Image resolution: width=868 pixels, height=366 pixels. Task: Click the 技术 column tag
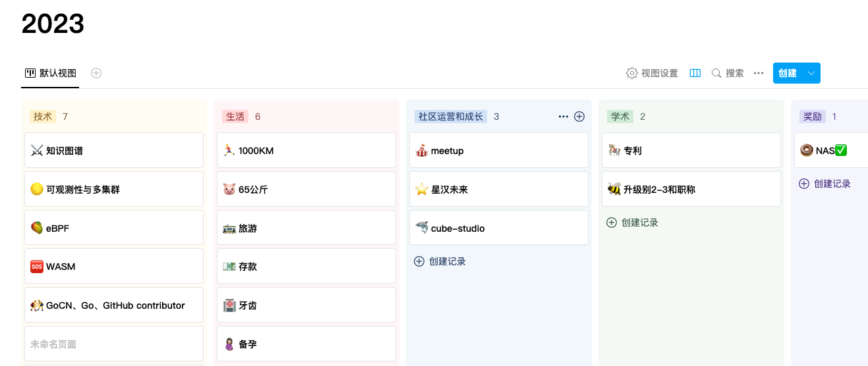point(43,117)
